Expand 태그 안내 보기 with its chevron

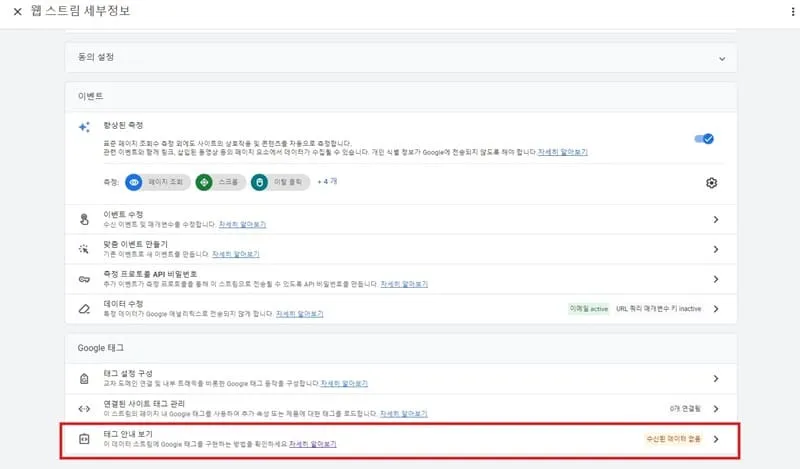click(716, 439)
